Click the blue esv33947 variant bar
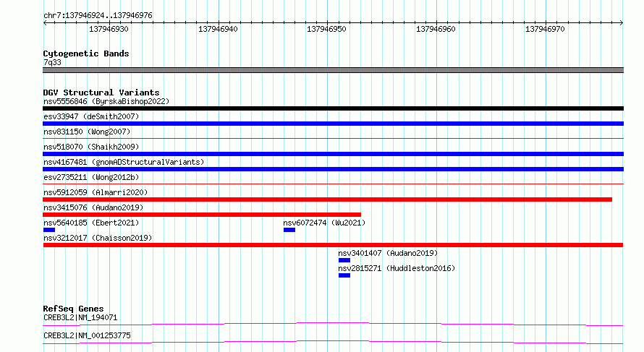This screenshot has height=352, width=644. pos(333,124)
